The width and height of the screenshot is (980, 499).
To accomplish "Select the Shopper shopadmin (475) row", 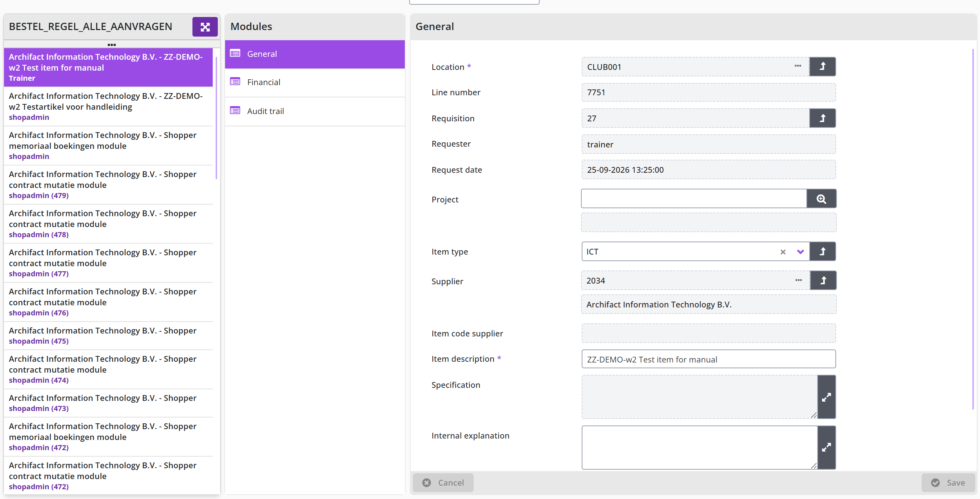I will click(108, 336).
